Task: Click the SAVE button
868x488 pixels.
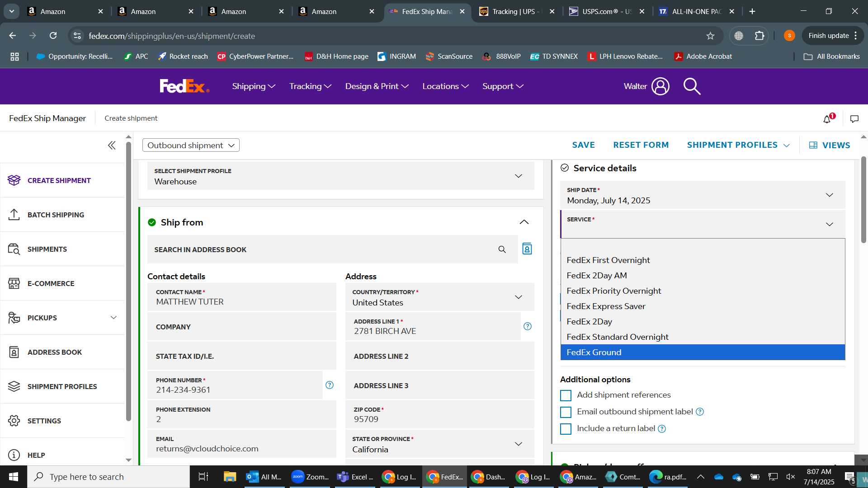Action: [x=583, y=145]
